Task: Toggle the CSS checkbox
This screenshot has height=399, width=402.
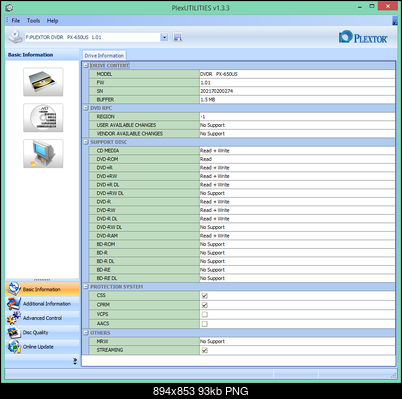Action: pos(205,296)
